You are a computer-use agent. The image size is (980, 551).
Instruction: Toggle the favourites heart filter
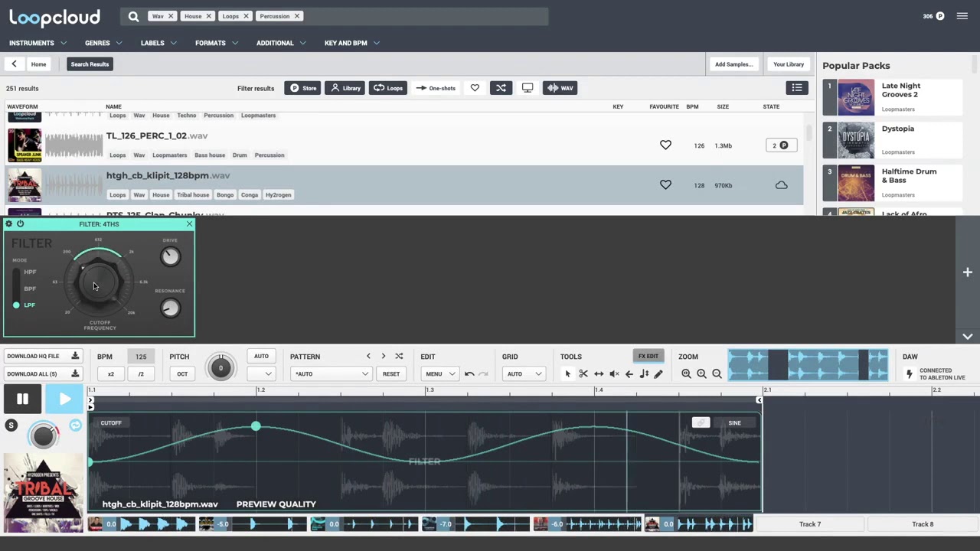[x=475, y=88]
